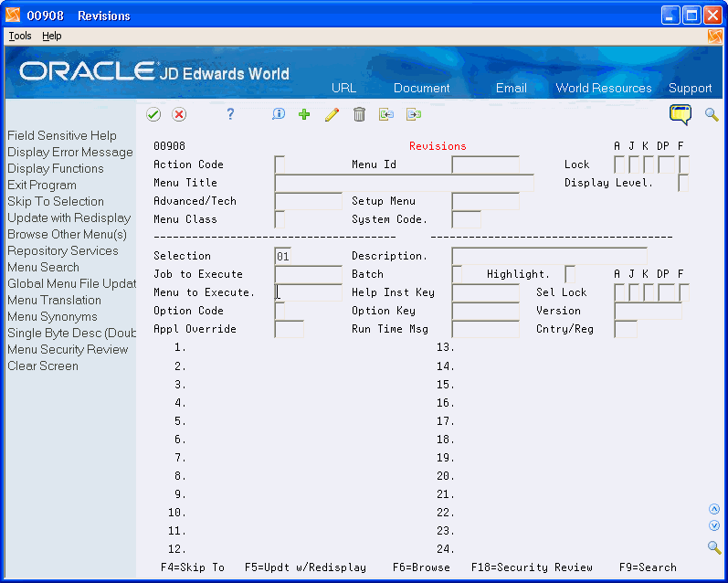Select Field Sensitive Help
This screenshot has height=583, width=728.
(62, 135)
